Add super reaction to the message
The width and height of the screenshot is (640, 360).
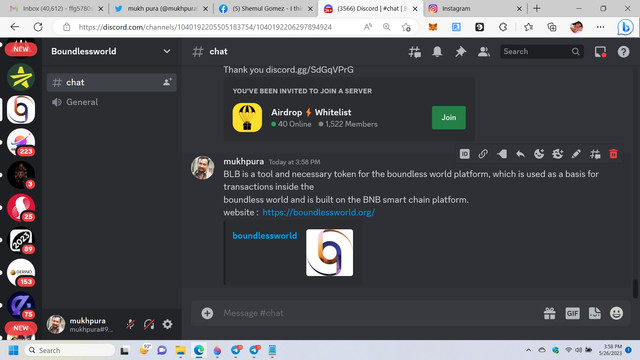pos(558,154)
